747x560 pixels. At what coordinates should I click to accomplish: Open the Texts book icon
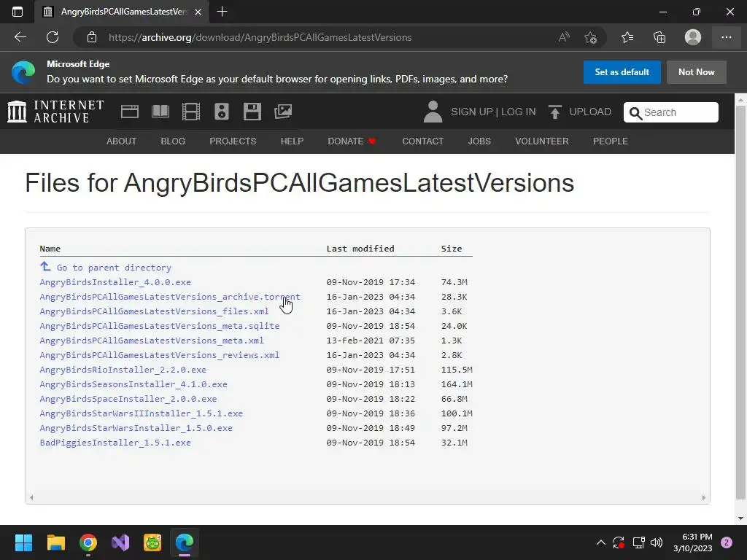[160, 112]
